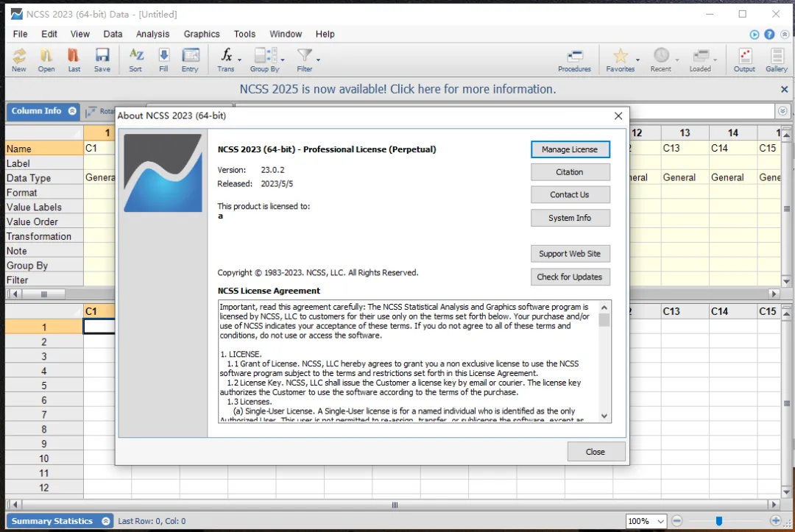Click the license agreement scrollbar up arrow
Screen dimensions: 795x532
coord(604,308)
